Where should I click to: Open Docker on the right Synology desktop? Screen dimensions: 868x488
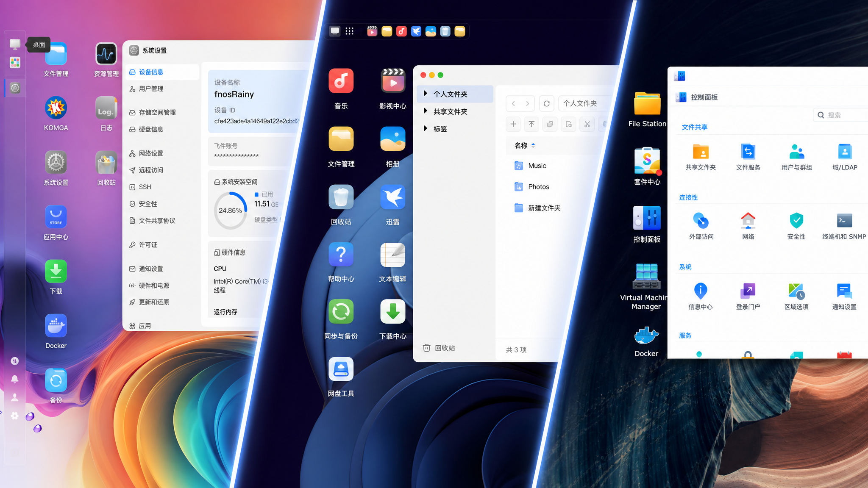(647, 335)
